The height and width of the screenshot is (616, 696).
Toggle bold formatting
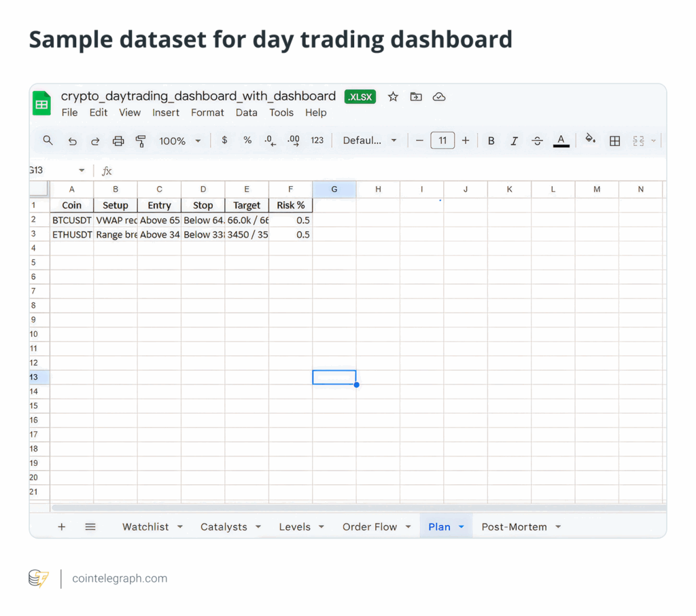tap(491, 141)
